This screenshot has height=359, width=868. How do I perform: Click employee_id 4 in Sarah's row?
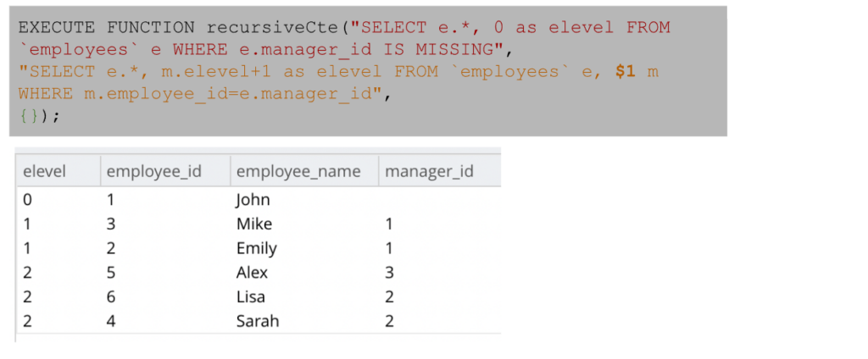(111, 322)
